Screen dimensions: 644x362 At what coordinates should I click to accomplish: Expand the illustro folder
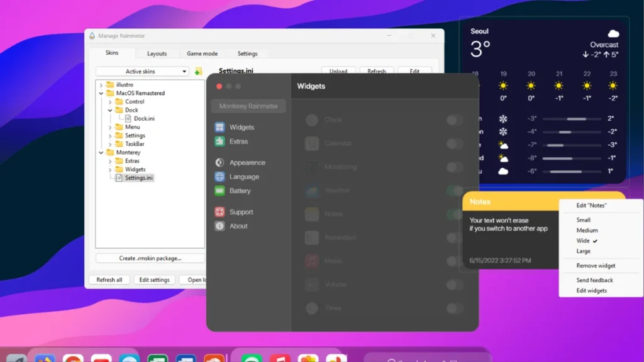click(101, 85)
